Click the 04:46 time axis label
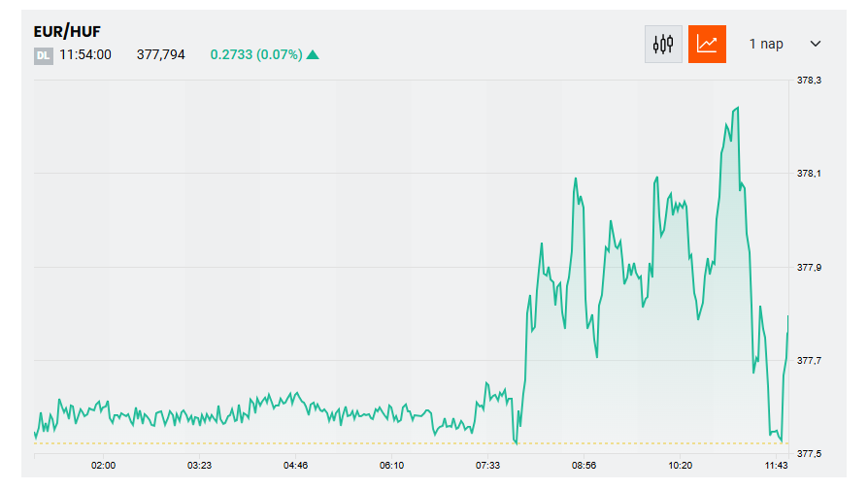Screen dimensions: 868x489 [296, 466]
